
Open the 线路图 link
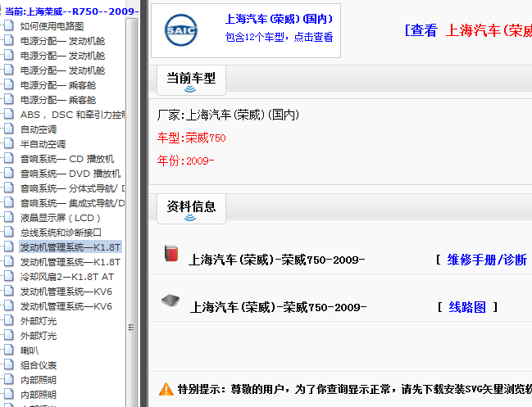tap(467, 307)
